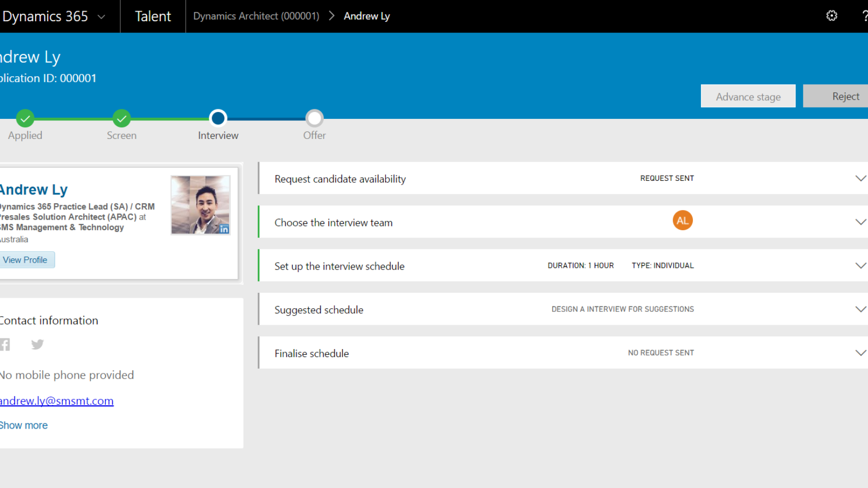Expand the Finalise schedule section
Viewport: 868px width, 488px height.
[x=860, y=353]
